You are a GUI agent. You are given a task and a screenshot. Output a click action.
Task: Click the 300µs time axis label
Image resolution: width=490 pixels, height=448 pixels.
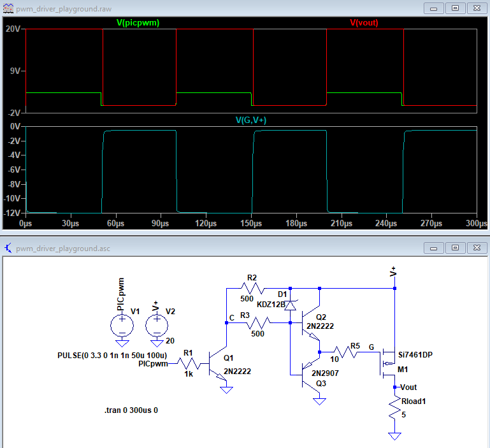pyautogui.click(x=476, y=223)
